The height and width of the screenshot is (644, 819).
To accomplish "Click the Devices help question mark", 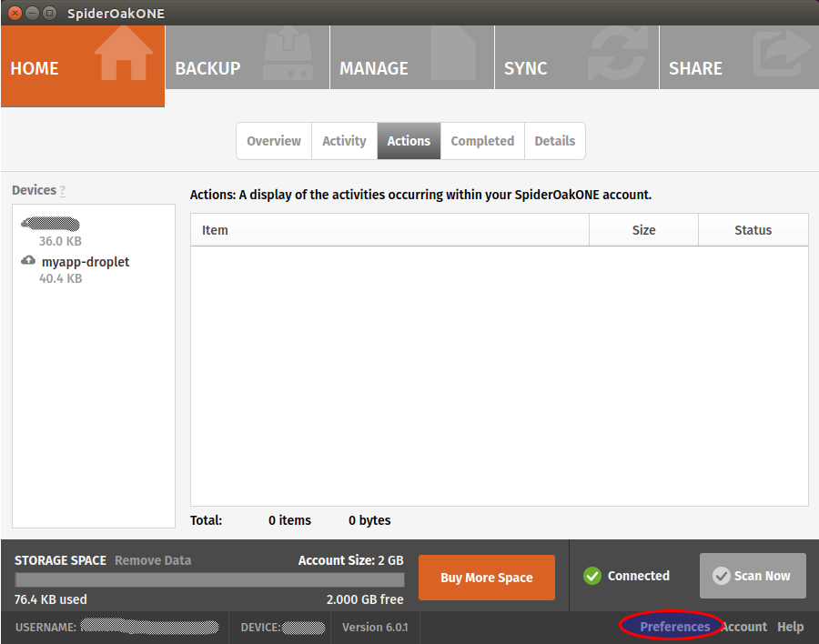I will click(63, 191).
